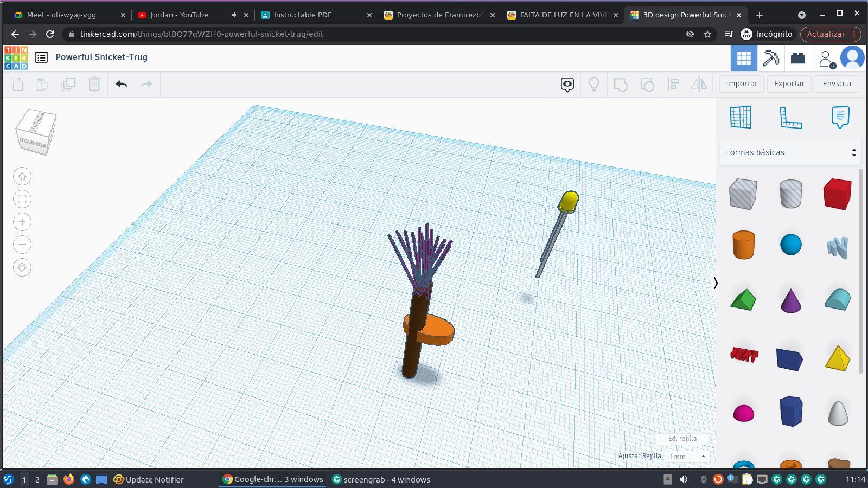
Task: Select the yellow LED object
Action: [x=567, y=202]
